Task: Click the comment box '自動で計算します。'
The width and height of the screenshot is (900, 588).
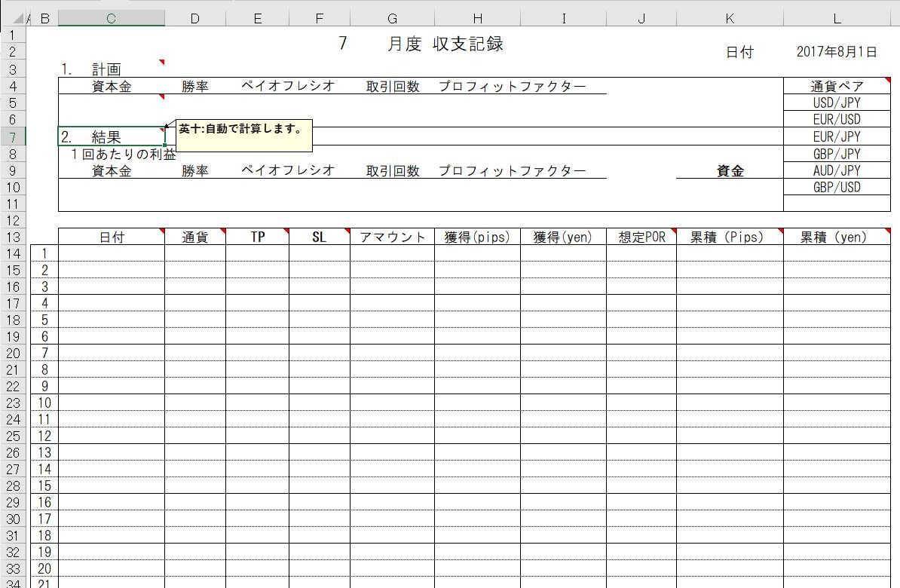Action: pyautogui.click(x=244, y=136)
